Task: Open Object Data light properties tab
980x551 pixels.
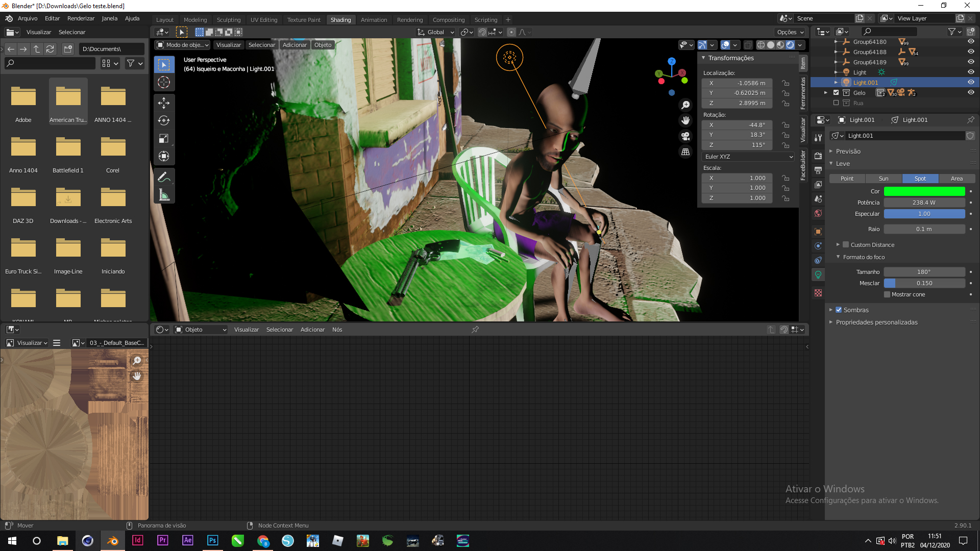Action: pyautogui.click(x=818, y=274)
